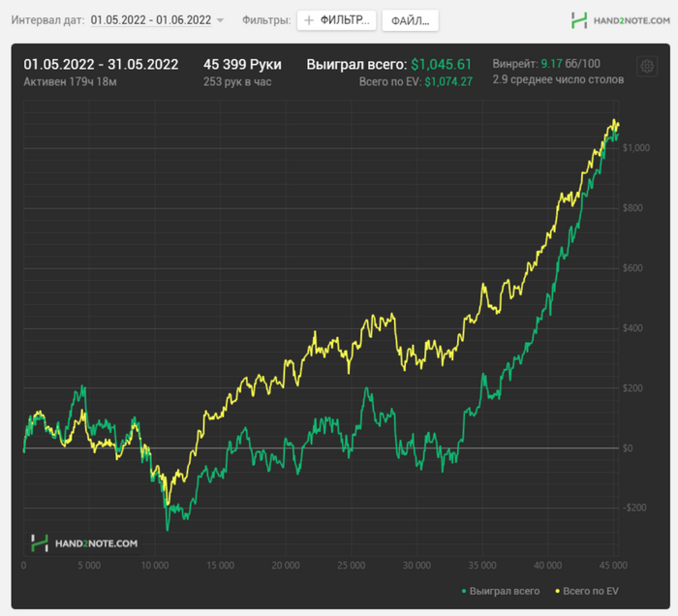678x616 pixels.
Task: Click the $600 y-axis label
Action: [632, 268]
